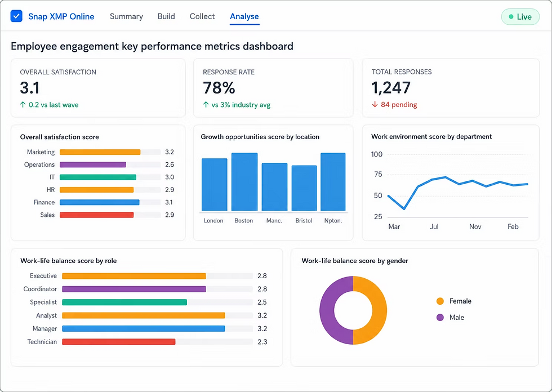Click the Feb label on work environment chart
Viewport: 552px width, 392px height.
(x=513, y=226)
